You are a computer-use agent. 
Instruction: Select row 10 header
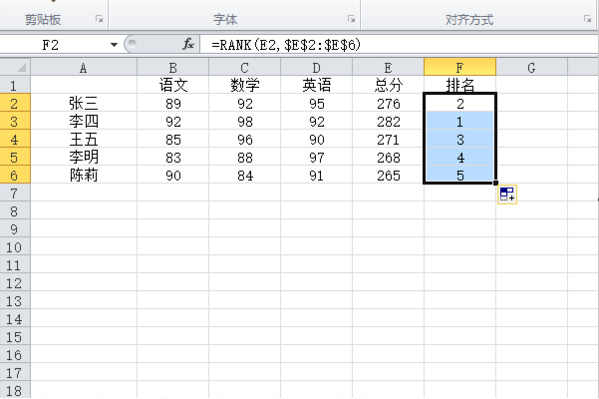pyautogui.click(x=15, y=247)
